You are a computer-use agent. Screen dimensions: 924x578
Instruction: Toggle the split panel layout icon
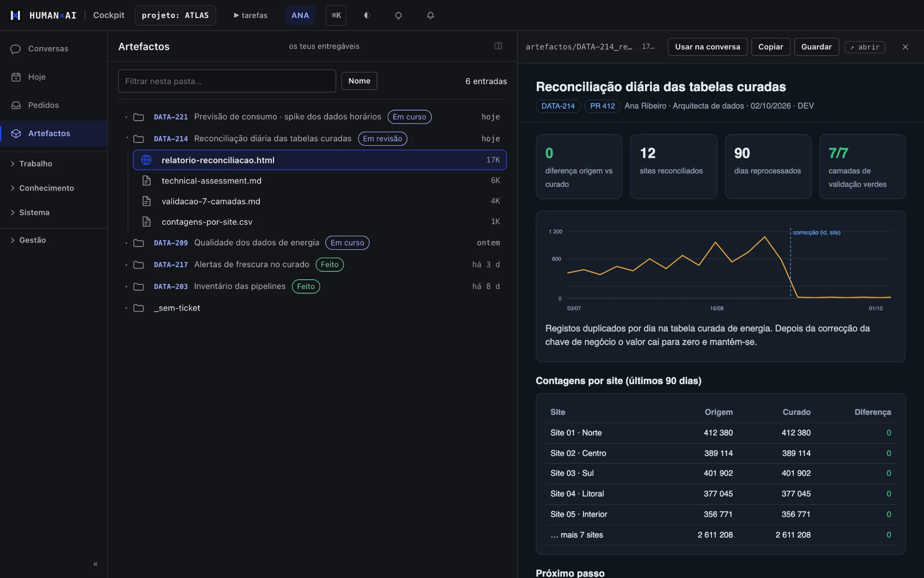[x=498, y=46]
